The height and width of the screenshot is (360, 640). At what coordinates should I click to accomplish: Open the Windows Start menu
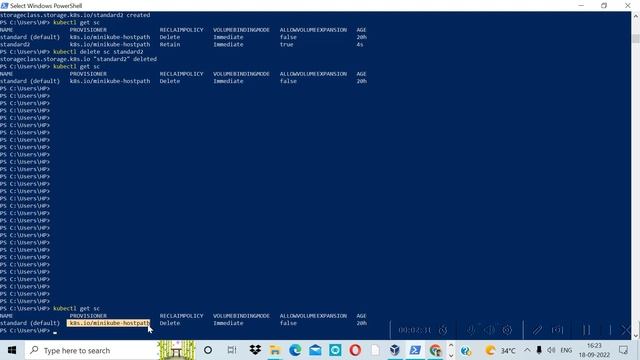click(x=12, y=350)
